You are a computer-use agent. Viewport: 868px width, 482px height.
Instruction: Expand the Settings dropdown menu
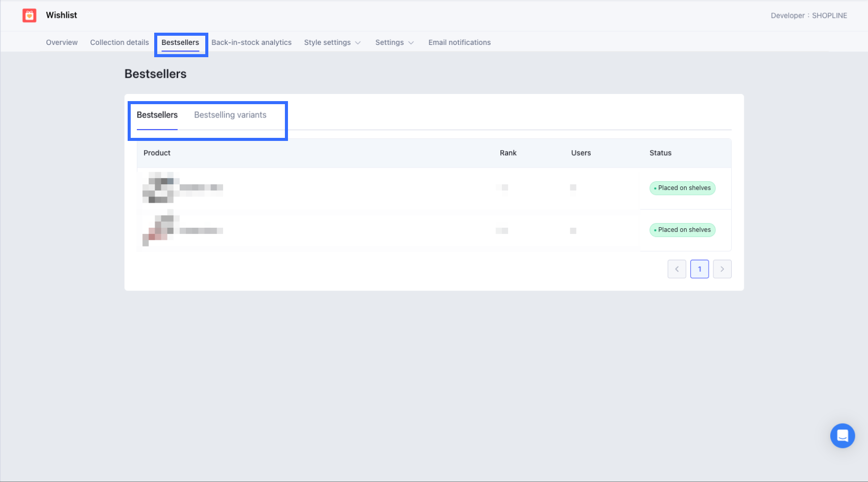pyautogui.click(x=394, y=42)
